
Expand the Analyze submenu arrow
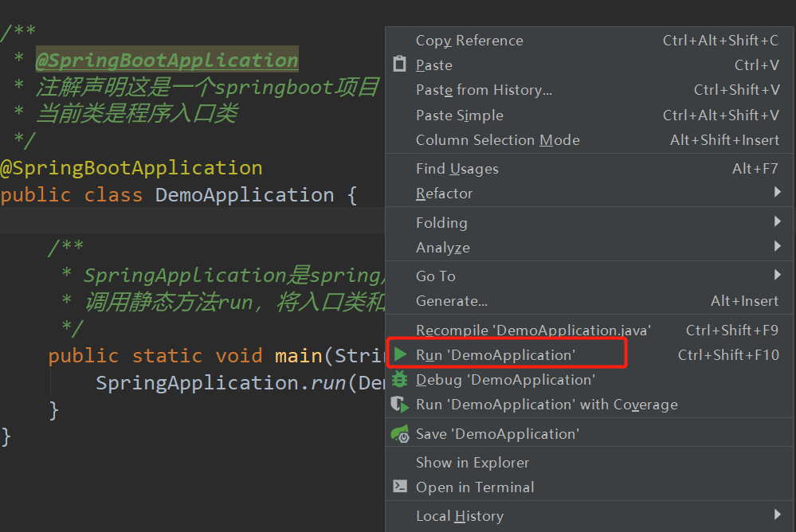(777, 247)
